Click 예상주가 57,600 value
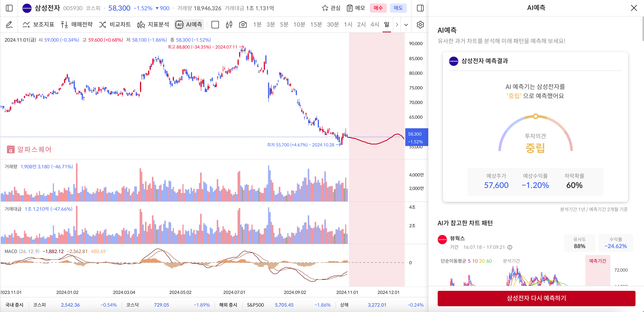644x312 pixels. tap(496, 185)
